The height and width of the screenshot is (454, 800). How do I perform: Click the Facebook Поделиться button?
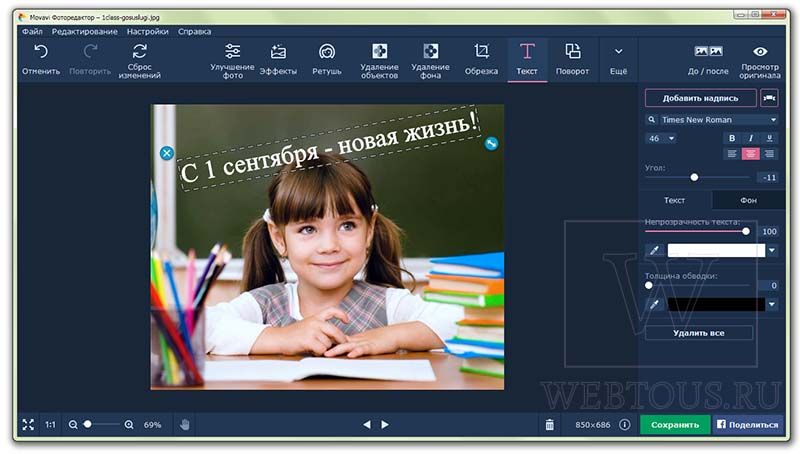click(748, 424)
